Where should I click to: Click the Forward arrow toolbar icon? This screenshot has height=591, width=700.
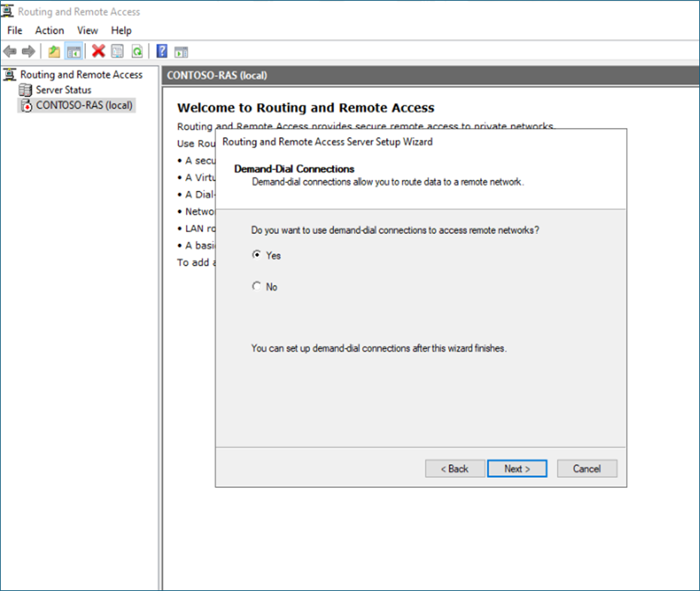click(28, 51)
